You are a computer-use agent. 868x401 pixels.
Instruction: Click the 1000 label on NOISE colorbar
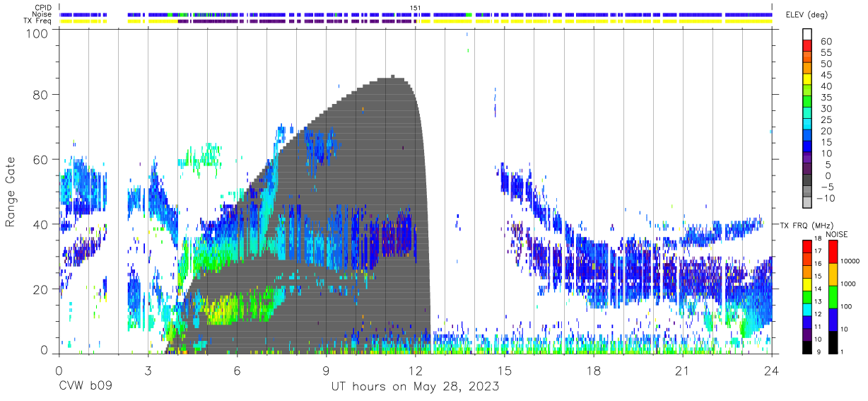point(848,283)
